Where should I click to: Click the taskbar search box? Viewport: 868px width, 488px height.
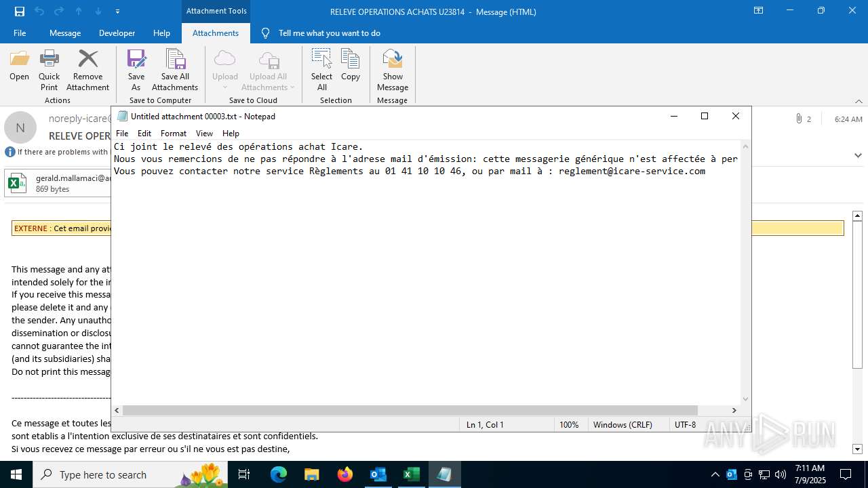point(130,474)
